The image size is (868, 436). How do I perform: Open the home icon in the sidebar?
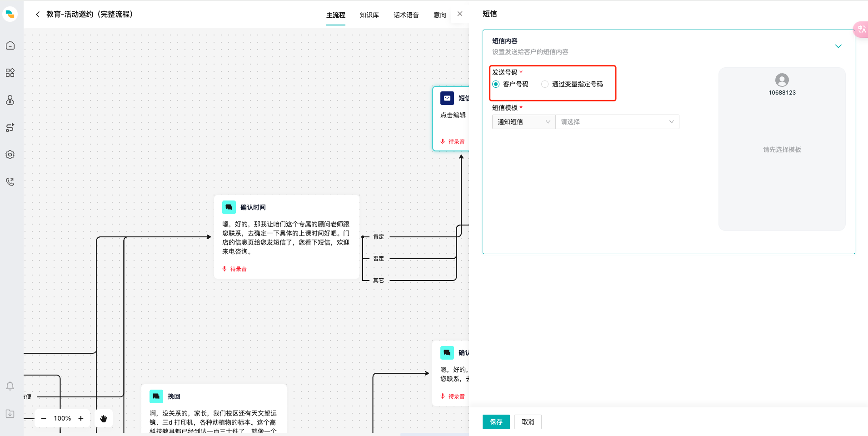click(10, 45)
